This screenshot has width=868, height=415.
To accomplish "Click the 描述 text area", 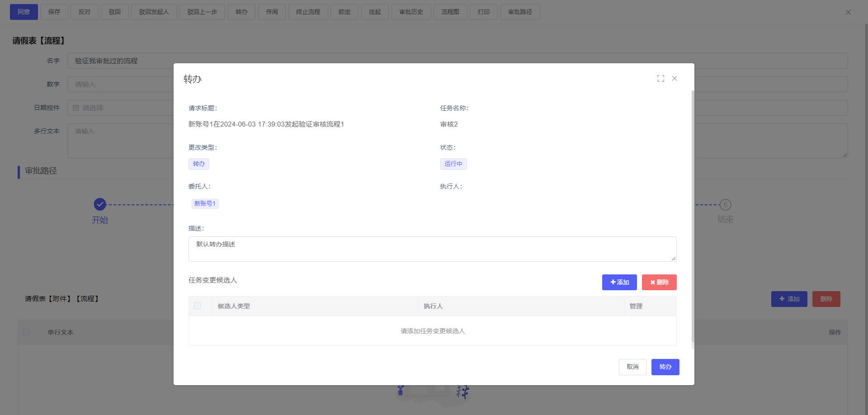I will (x=432, y=249).
